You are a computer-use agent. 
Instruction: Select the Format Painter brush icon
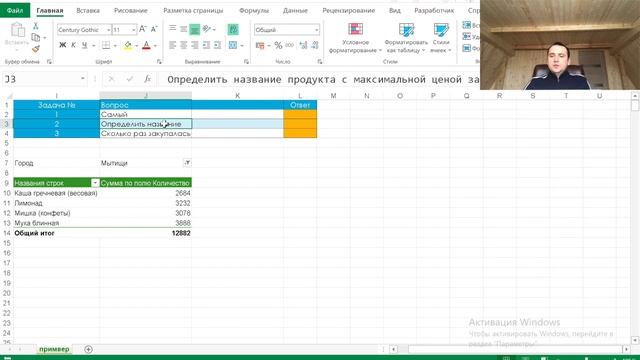click(36, 49)
